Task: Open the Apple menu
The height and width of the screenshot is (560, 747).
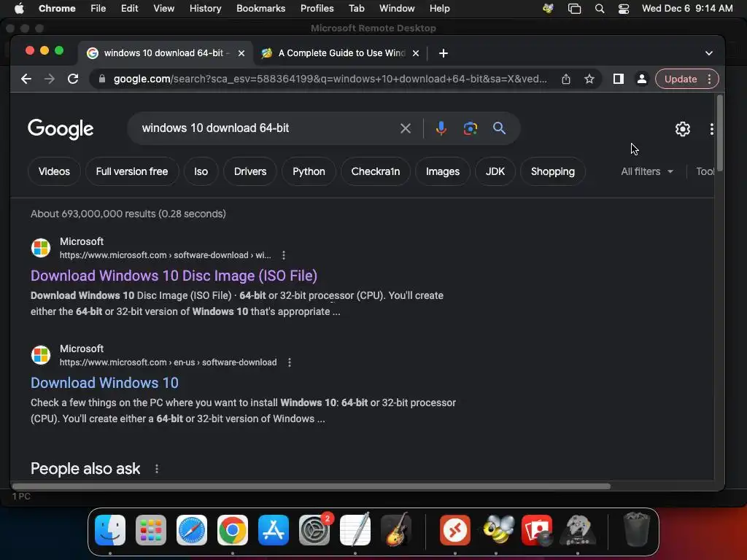Action: (19, 9)
